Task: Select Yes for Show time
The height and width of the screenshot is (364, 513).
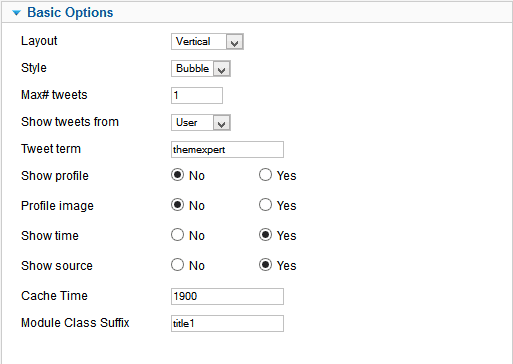Action: click(x=265, y=235)
